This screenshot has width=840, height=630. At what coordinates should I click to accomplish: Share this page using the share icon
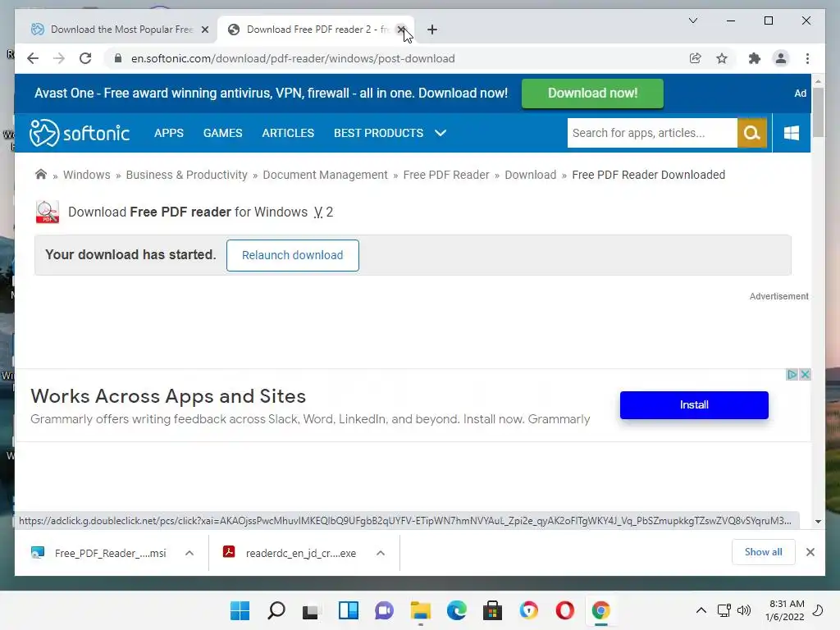pyautogui.click(x=696, y=58)
